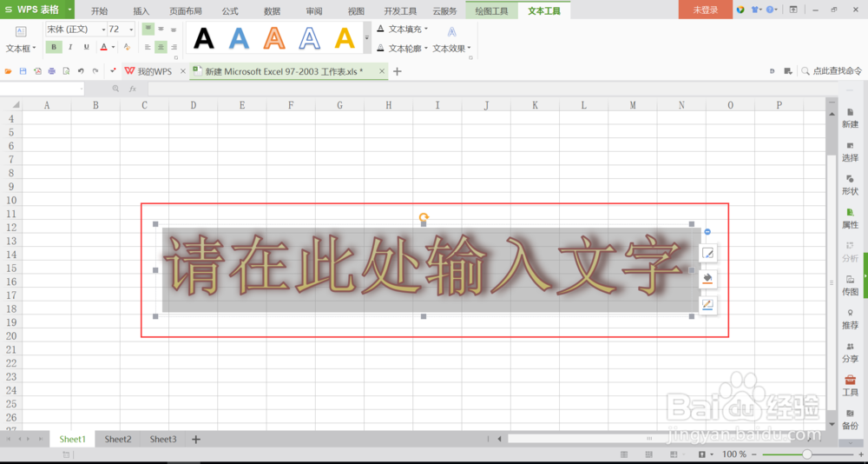Switch to the 公式 ribbon tab

230,11
